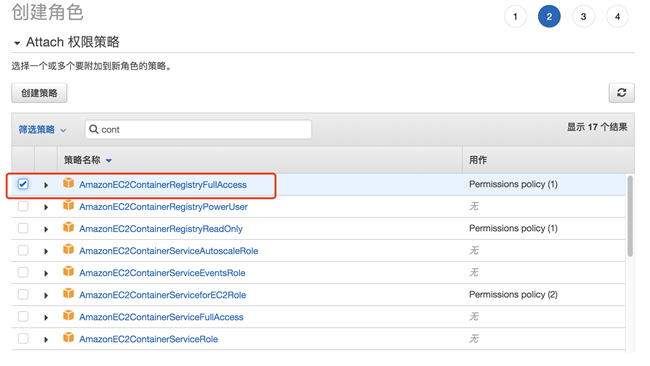Viewport: 650px width, 366px height.
Task: Click Permissions policy (2) for ServiceforEC2Role row
Action: [513, 295]
